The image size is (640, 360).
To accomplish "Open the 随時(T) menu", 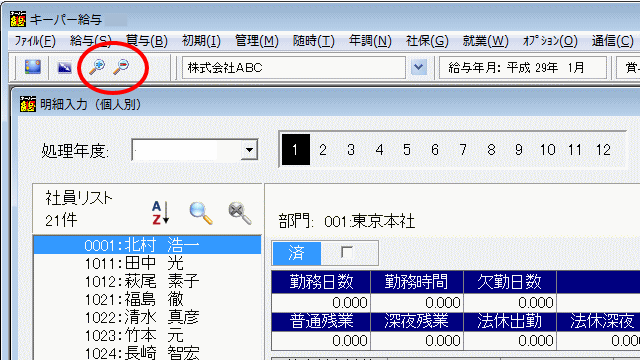I will (x=313, y=41).
